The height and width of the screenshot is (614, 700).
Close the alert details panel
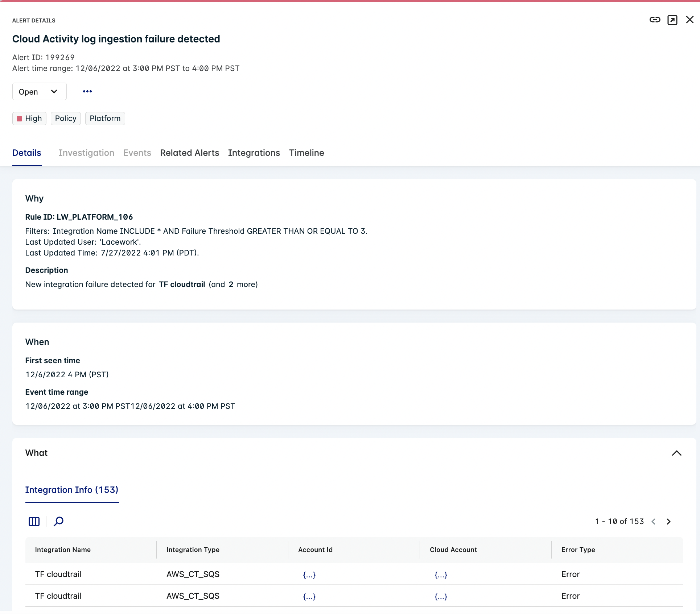[689, 20]
